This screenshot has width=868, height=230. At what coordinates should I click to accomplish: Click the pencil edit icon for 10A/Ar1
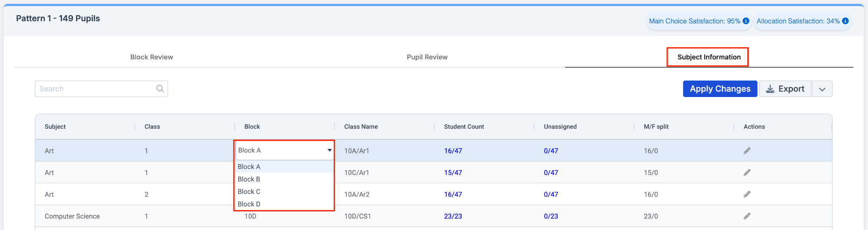point(747,151)
